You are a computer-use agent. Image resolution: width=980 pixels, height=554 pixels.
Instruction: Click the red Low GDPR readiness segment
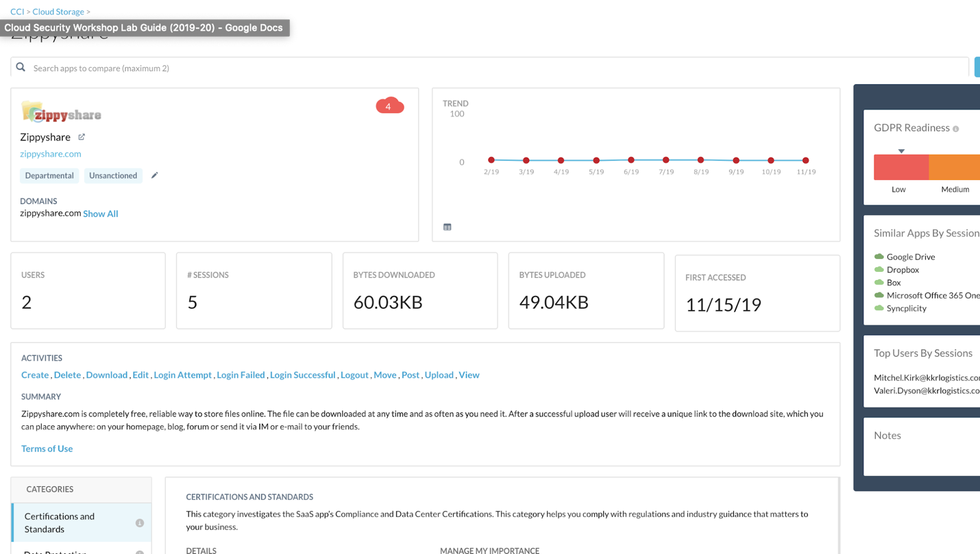[x=901, y=167]
